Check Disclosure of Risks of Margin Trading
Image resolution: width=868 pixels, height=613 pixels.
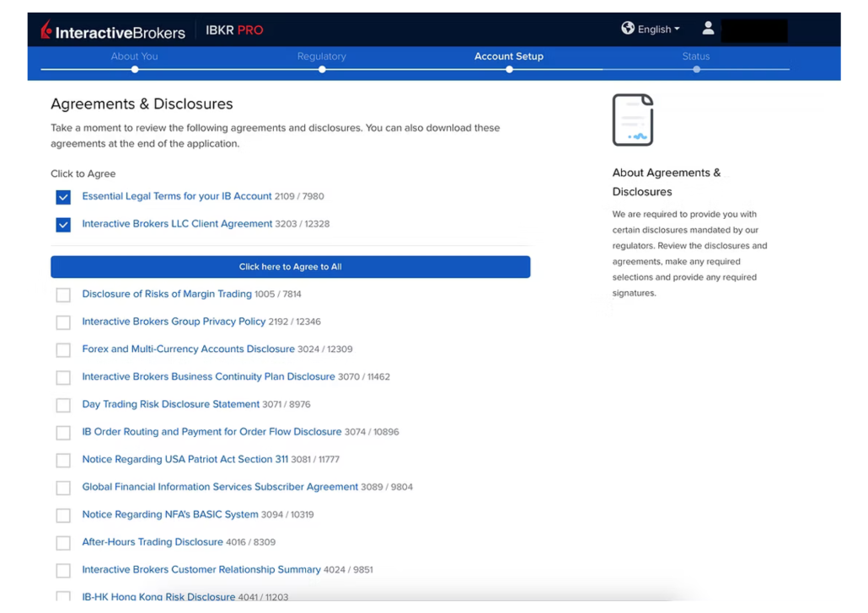tap(63, 295)
